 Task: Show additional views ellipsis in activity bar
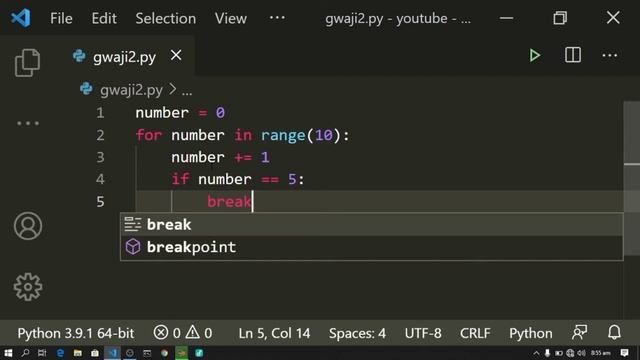[28, 123]
